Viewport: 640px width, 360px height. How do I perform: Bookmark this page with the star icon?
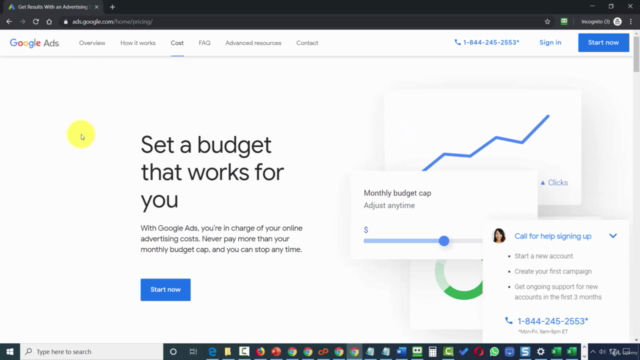click(x=547, y=22)
